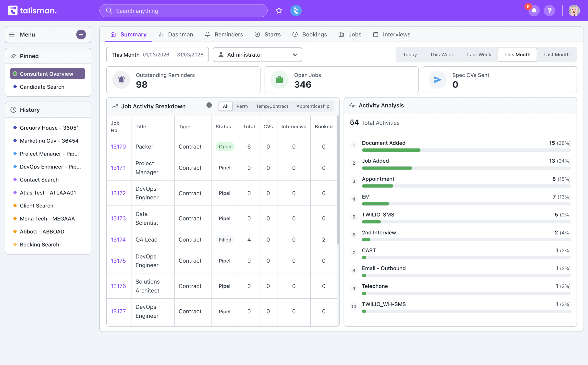The width and height of the screenshot is (588, 365).
Task: Click the favourites star icon
Action: pyautogui.click(x=279, y=11)
